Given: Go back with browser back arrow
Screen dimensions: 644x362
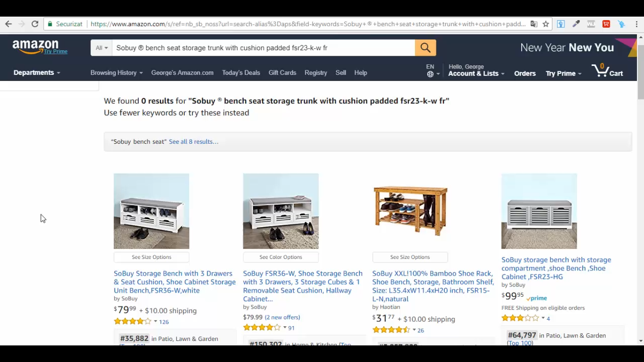Looking at the screenshot, I should (x=9, y=24).
